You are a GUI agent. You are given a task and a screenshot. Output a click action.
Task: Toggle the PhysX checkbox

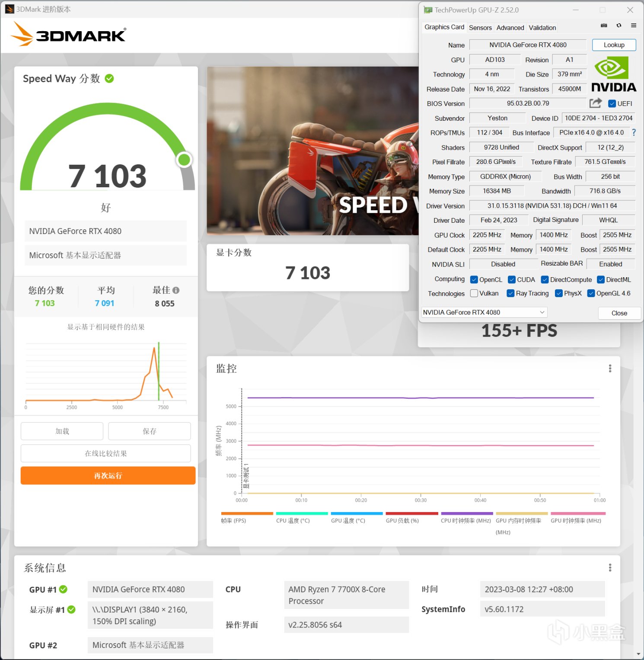coord(559,293)
